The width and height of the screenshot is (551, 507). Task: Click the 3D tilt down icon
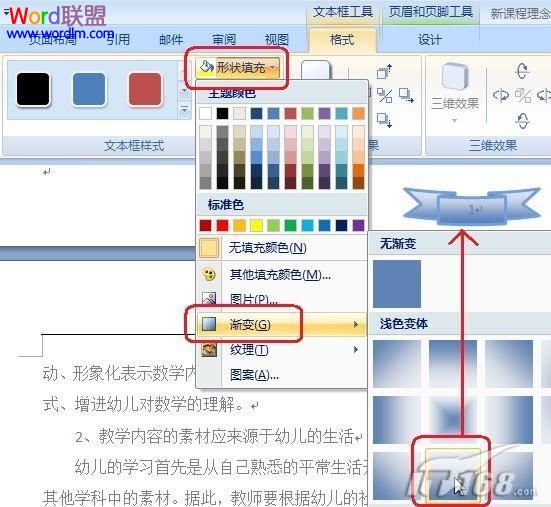click(x=522, y=121)
